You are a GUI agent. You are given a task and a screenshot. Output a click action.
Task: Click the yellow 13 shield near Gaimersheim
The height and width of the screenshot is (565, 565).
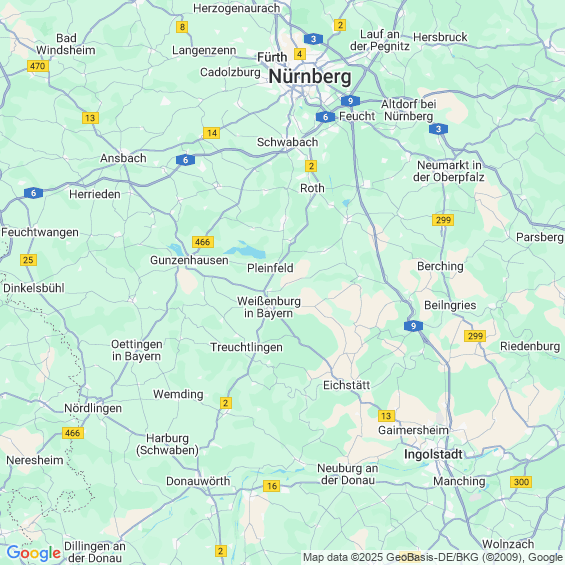386,416
